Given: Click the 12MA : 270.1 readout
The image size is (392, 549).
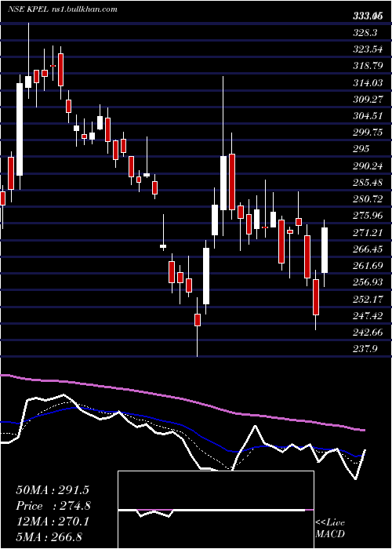Looking at the screenshot, I should pos(53,522).
